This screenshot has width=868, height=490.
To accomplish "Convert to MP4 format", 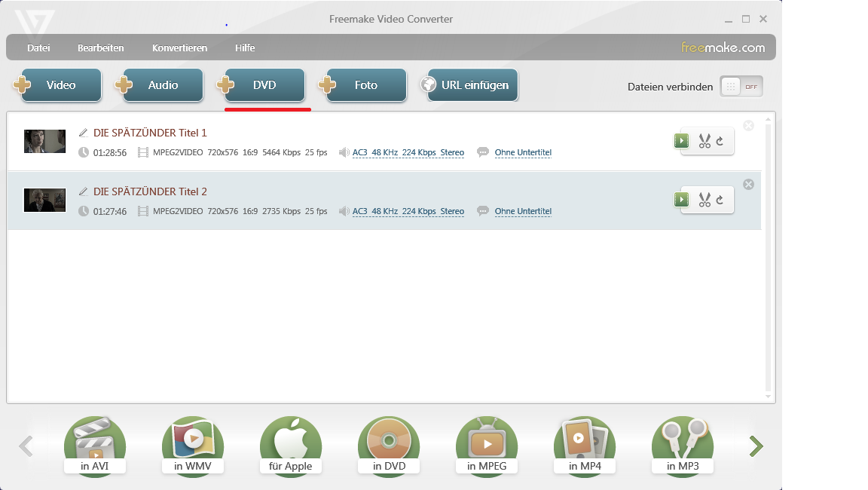I will (585, 446).
